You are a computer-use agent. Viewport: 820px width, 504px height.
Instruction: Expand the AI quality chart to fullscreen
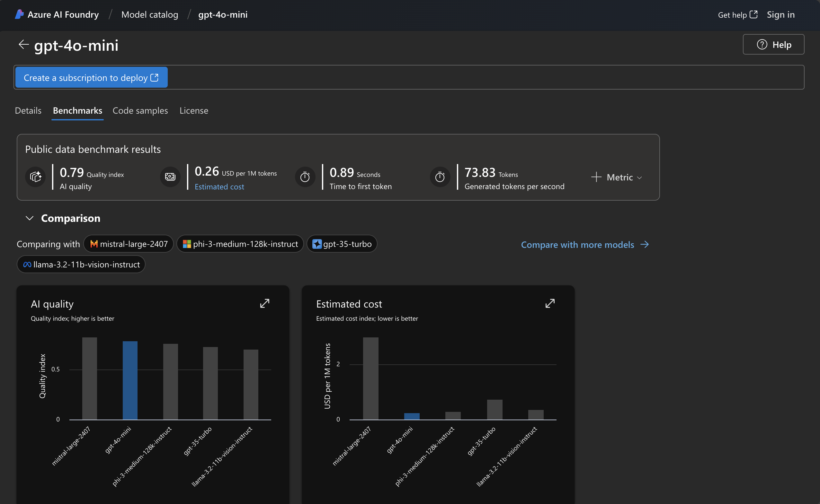click(x=264, y=303)
